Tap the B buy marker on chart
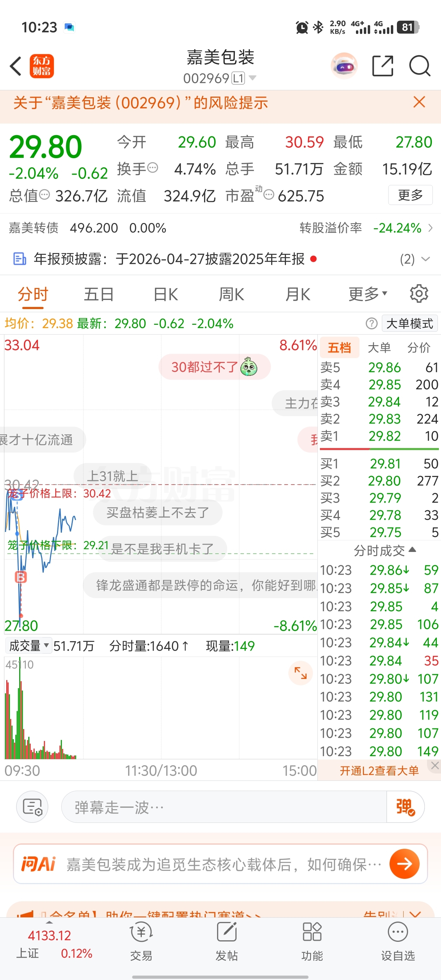 coord(21,577)
